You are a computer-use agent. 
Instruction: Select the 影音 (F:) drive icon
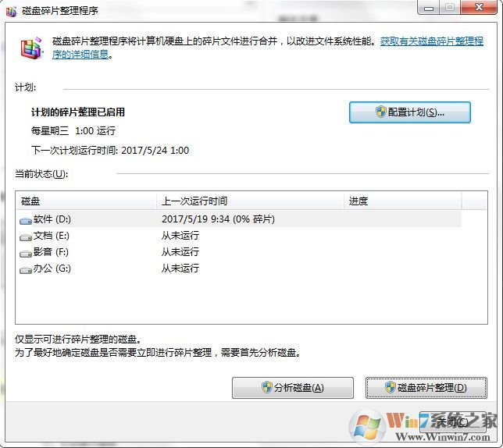(26, 254)
